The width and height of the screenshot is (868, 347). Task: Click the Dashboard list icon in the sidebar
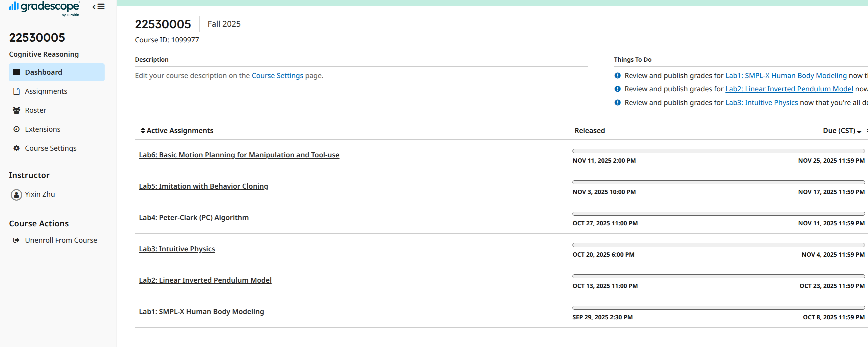click(16, 72)
